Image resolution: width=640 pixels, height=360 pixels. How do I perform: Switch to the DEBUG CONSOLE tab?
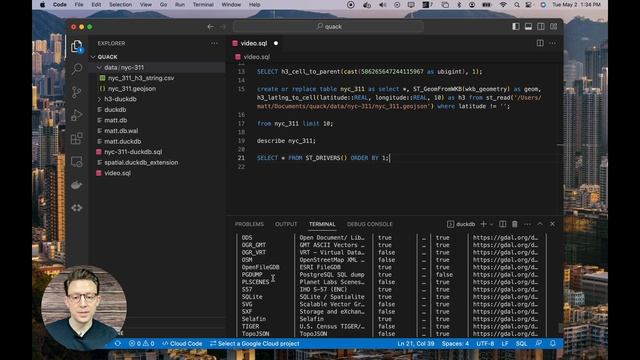[x=369, y=224]
